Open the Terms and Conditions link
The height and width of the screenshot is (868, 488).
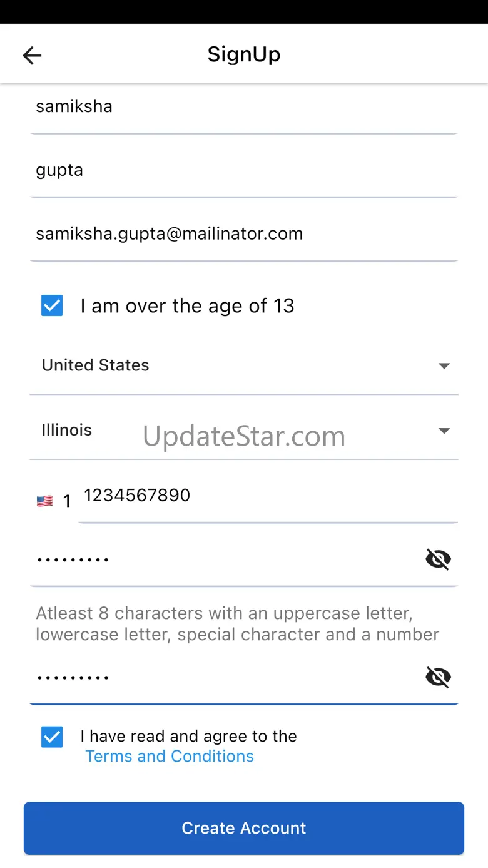170,756
